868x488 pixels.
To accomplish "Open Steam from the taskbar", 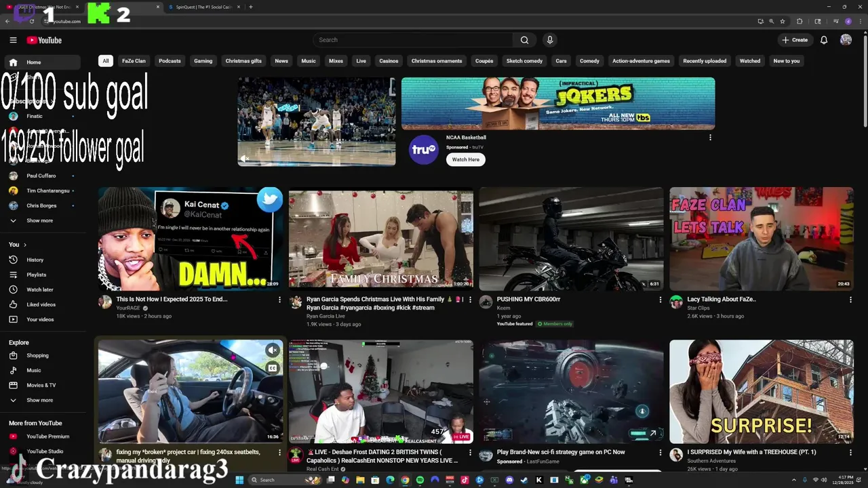I will click(524, 480).
